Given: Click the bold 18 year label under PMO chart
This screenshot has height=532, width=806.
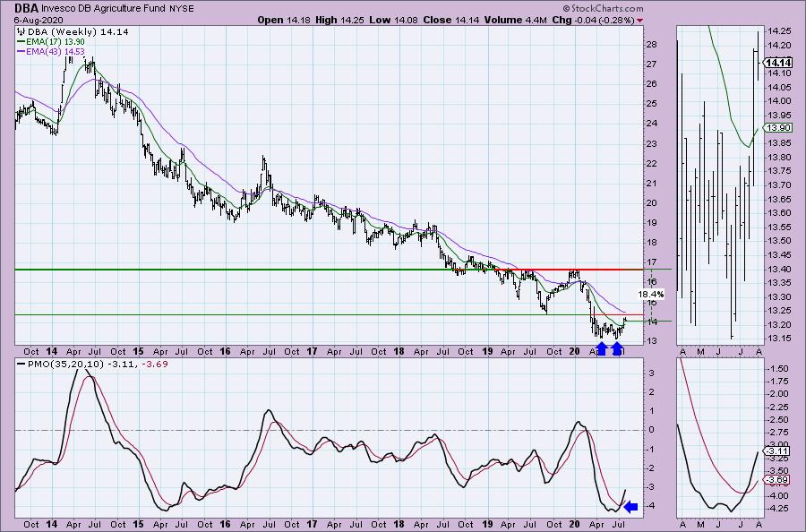Looking at the screenshot, I should 399,524.
